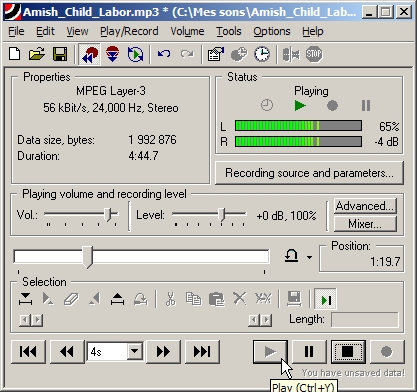Open the Mixer... button
The height and width of the screenshot is (392, 417).
tap(365, 224)
